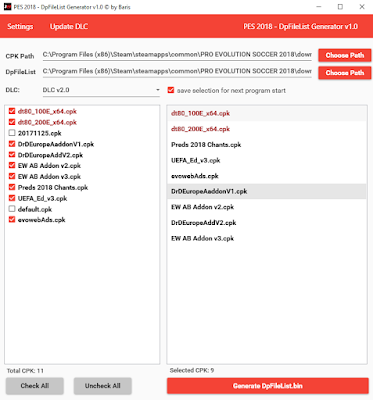
Task: Select Preds 2018 Chants.cpk in selected list
Action: (267, 145)
